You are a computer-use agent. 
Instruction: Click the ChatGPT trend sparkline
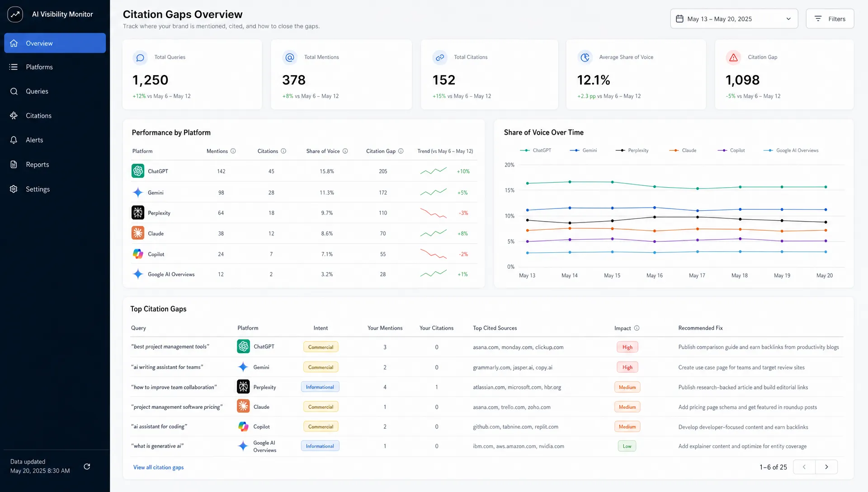point(434,171)
